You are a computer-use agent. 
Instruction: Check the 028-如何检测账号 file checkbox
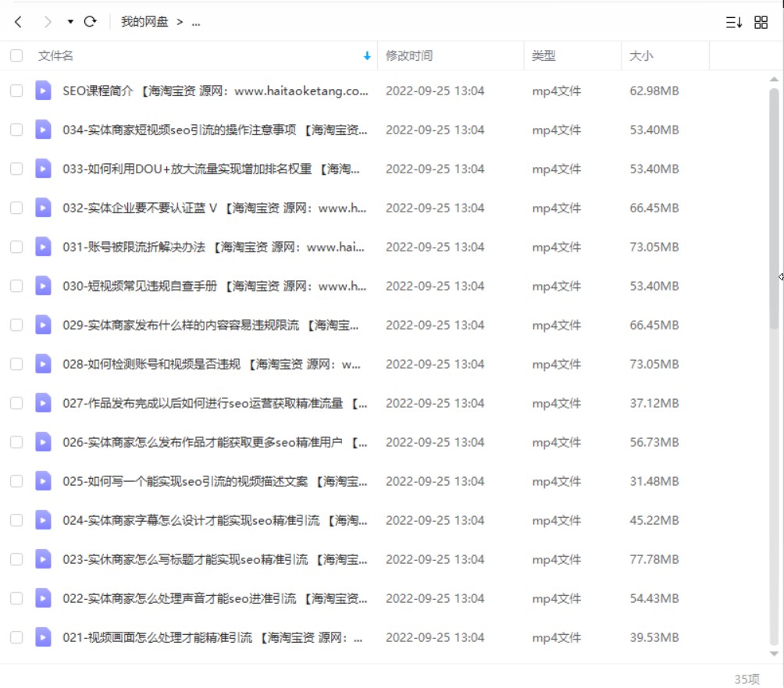pyautogui.click(x=16, y=364)
